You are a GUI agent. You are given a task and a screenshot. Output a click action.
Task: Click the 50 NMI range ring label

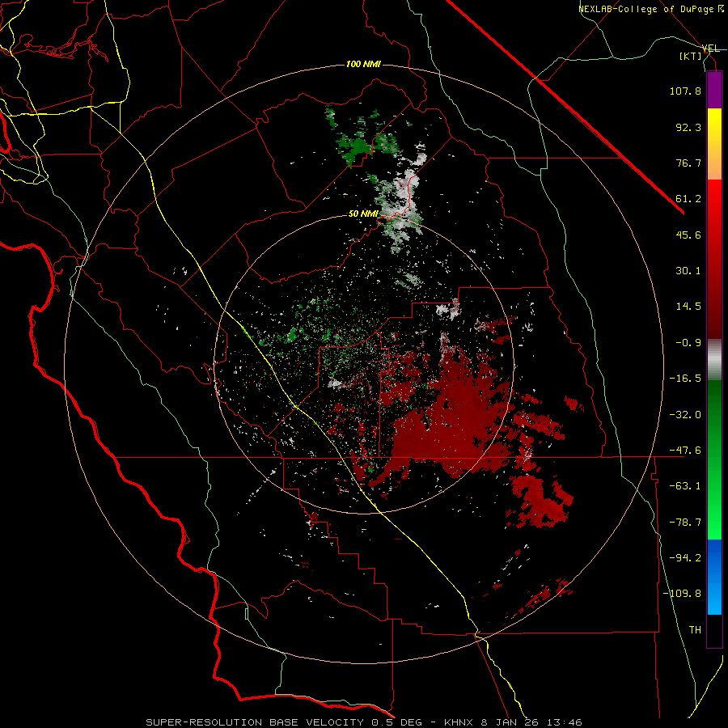[x=363, y=214]
